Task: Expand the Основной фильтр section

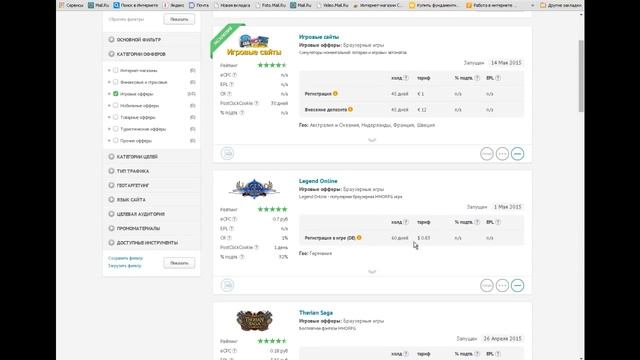Action: point(151,40)
